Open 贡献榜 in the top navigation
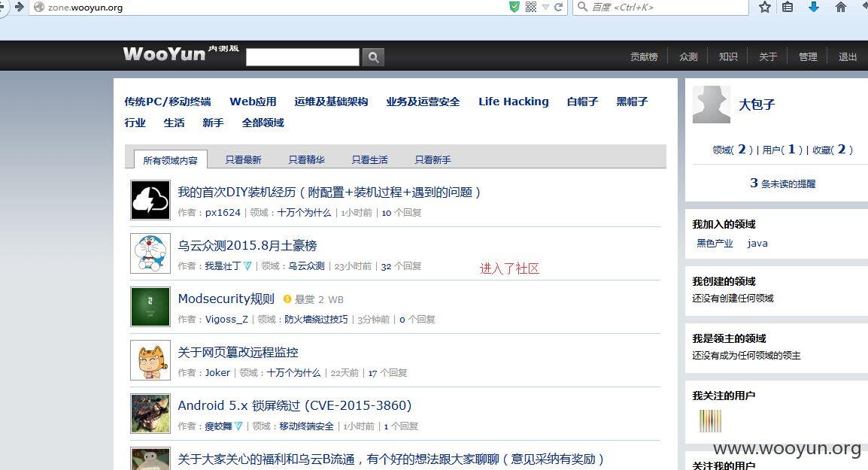Screen dimensions: 868x470 tap(644, 56)
